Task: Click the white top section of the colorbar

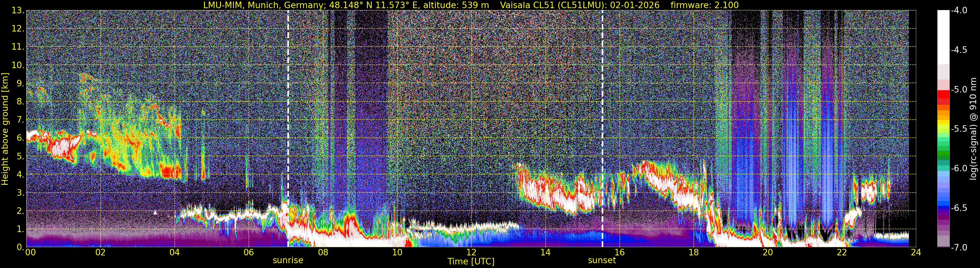Action: pyautogui.click(x=943, y=37)
